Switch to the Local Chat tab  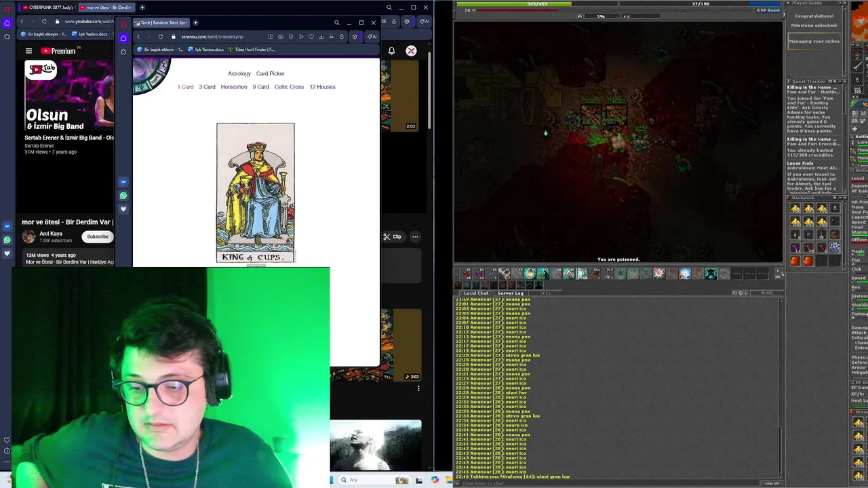click(475, 293)
